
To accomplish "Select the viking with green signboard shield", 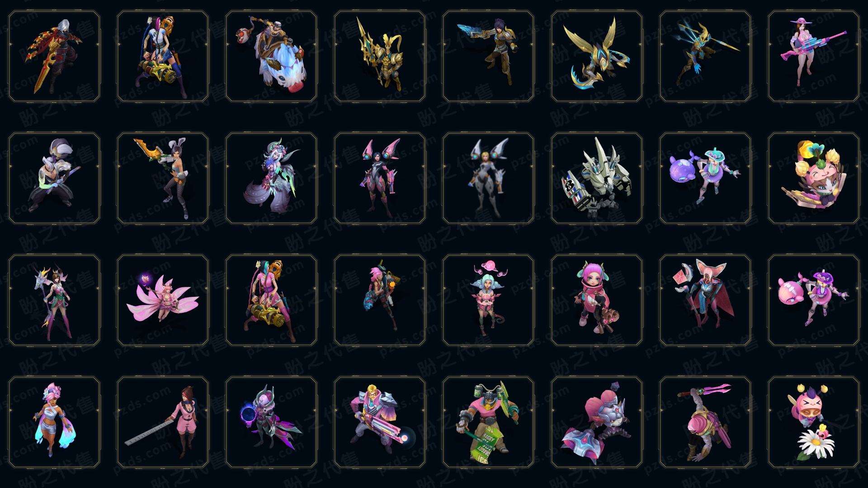I will [x=488, y=422].
